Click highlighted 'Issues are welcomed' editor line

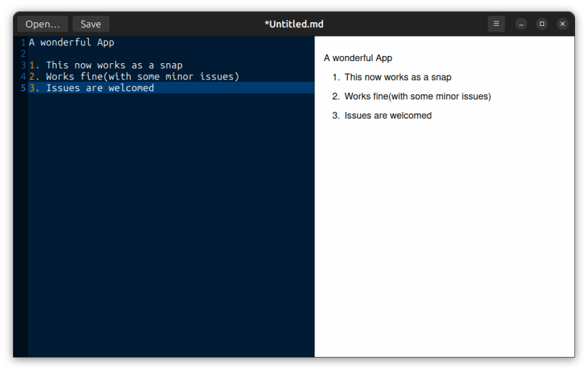[171, 88]
